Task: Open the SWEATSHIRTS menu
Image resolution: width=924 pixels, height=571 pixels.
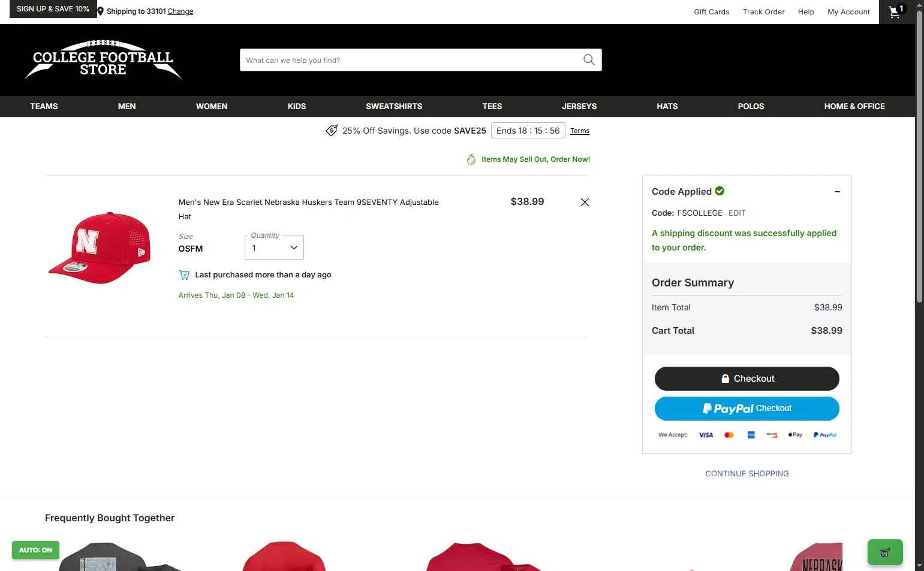Action: click(394, 106)
